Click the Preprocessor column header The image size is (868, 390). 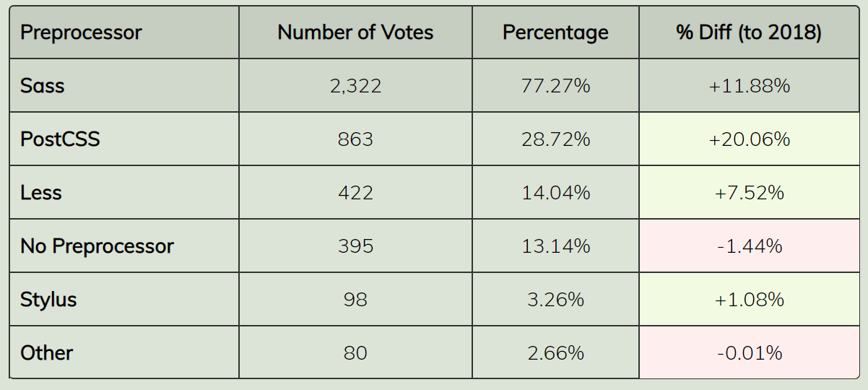(x=81, y=32)
